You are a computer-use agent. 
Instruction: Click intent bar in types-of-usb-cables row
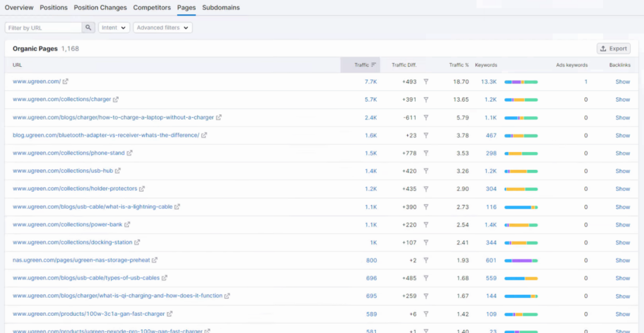[x=521, y=278]
